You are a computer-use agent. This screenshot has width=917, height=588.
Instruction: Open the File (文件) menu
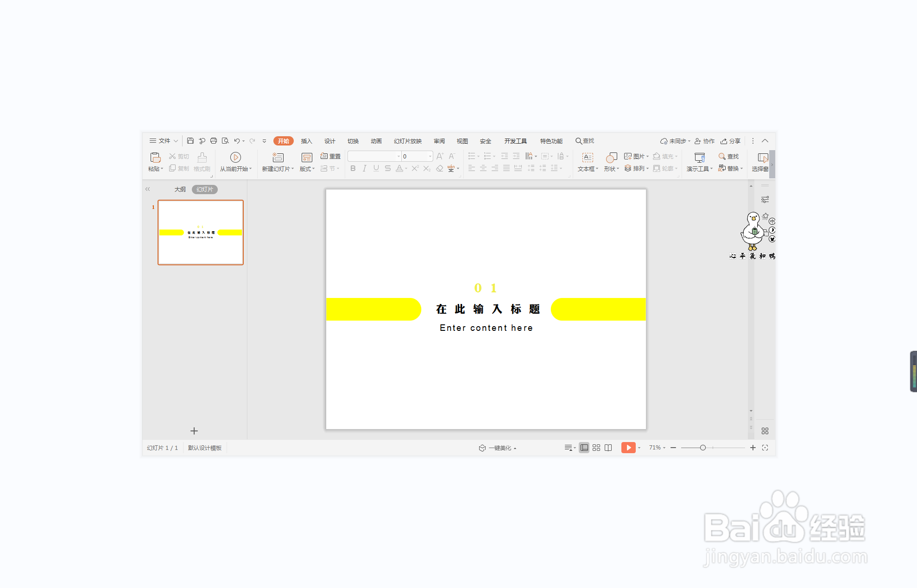(164, 141)
